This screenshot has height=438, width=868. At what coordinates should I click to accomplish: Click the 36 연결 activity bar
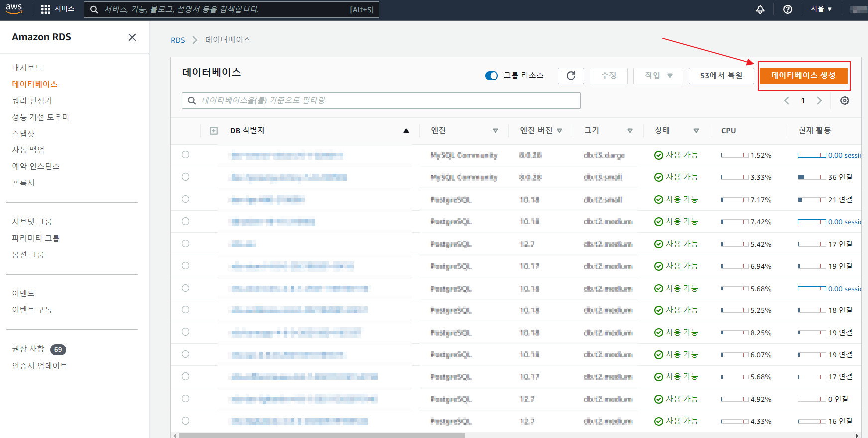coord(812,177)
